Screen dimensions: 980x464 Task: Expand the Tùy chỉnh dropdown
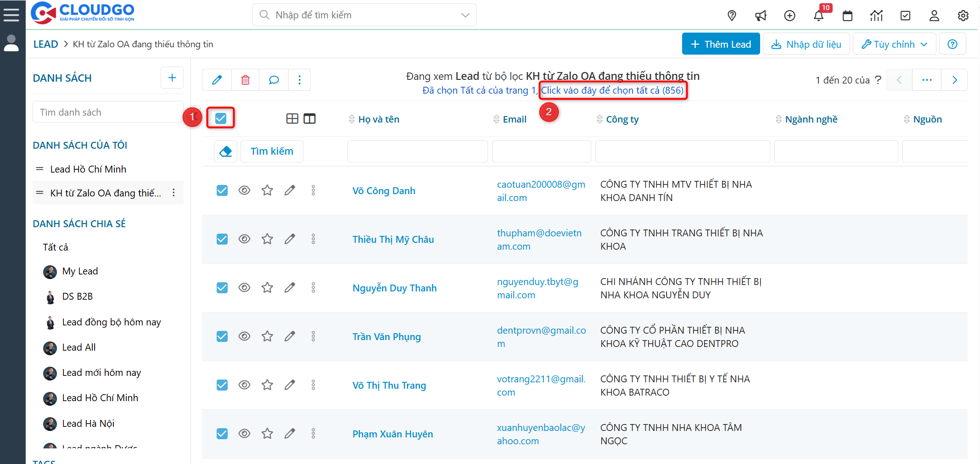pos(894,44)
